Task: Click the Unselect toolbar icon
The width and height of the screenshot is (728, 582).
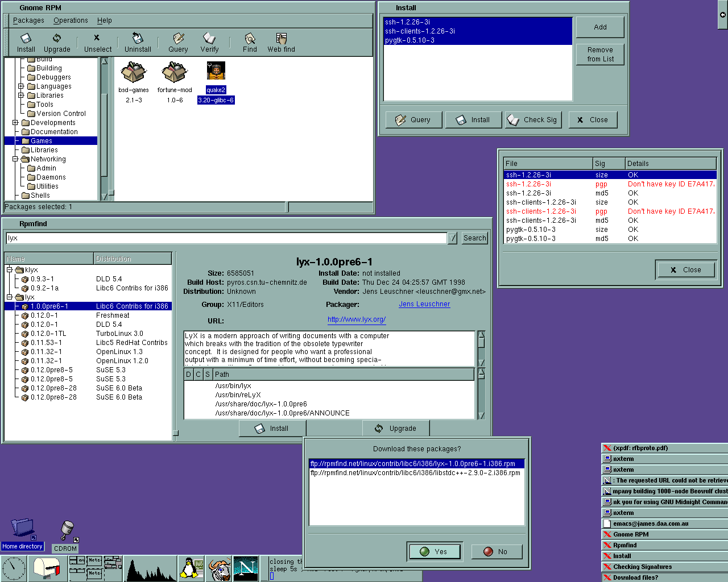Action: [x=97, y=43]
